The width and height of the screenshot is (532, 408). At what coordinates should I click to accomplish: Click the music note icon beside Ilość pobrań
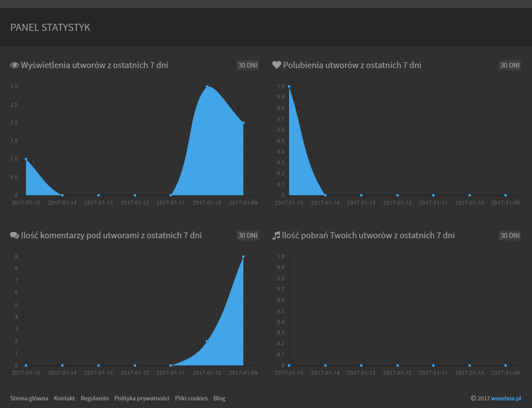(x=276, y=236)
